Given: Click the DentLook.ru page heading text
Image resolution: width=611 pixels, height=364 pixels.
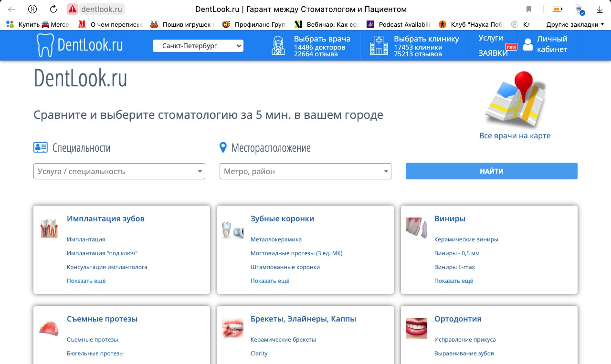Looking at the screenshot, I should point(81,78).
